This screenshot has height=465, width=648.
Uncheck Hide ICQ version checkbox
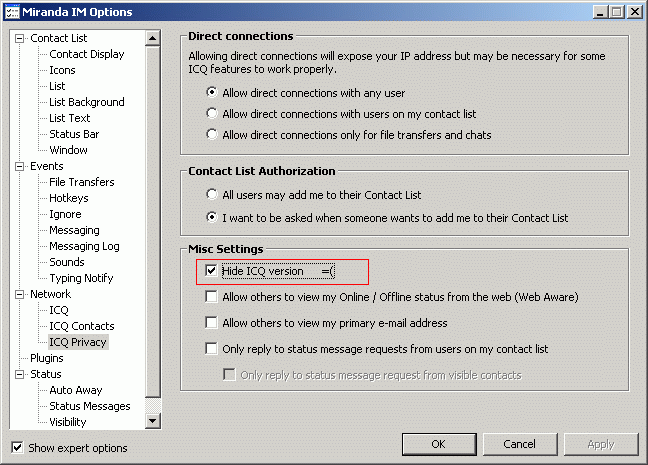[211, 271]
